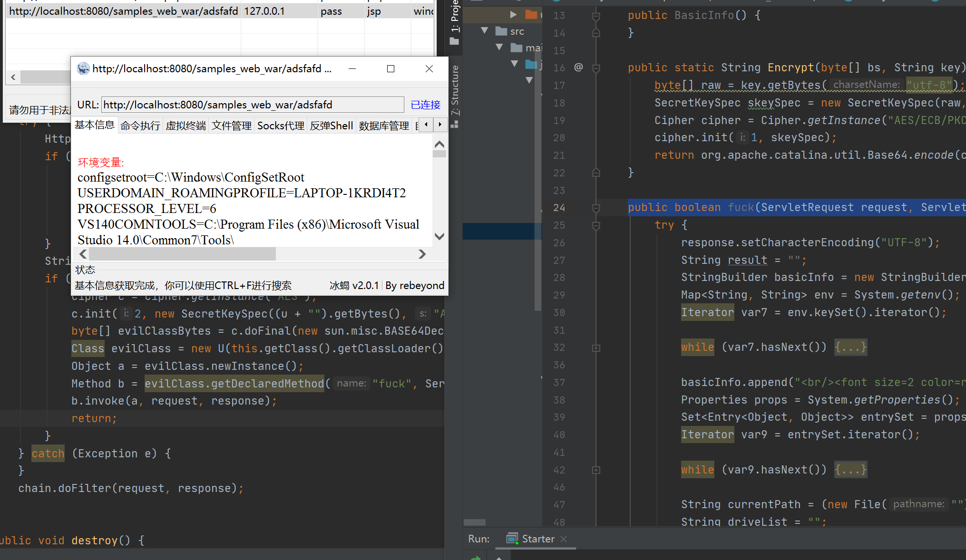The height and width of the screenshot is (560, 966).
Task: Click the "utf-8" string on line 17
Action: [929, 85]
